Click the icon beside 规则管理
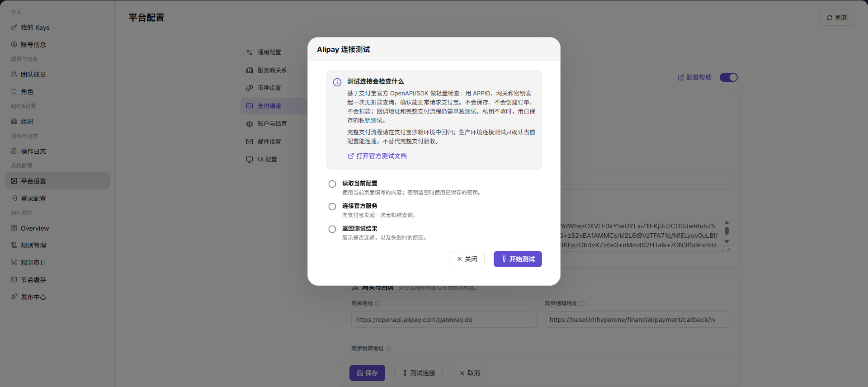The width and height of the screenshot is (868, 387). (14, 245)
